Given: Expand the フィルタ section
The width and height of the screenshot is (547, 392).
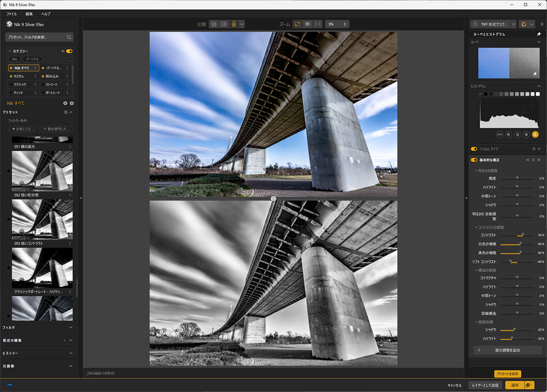Looking at the screenshot, I should tap(71, 327).
